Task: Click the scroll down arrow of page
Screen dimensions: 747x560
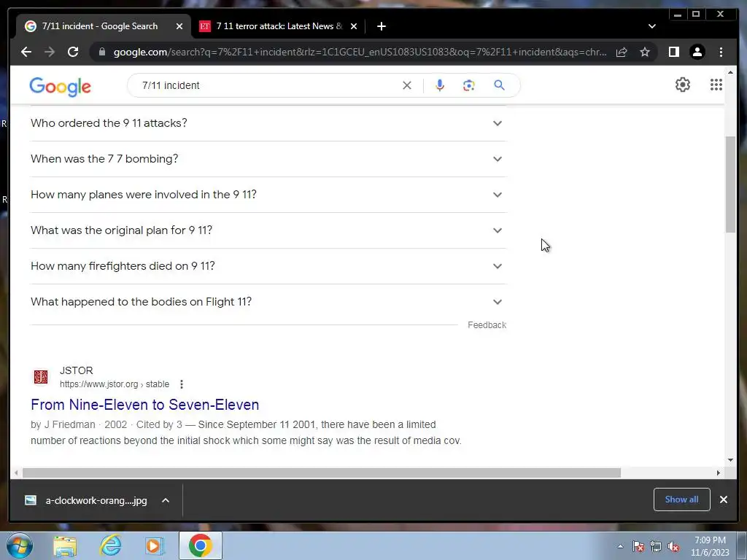Action: point(730,460)
